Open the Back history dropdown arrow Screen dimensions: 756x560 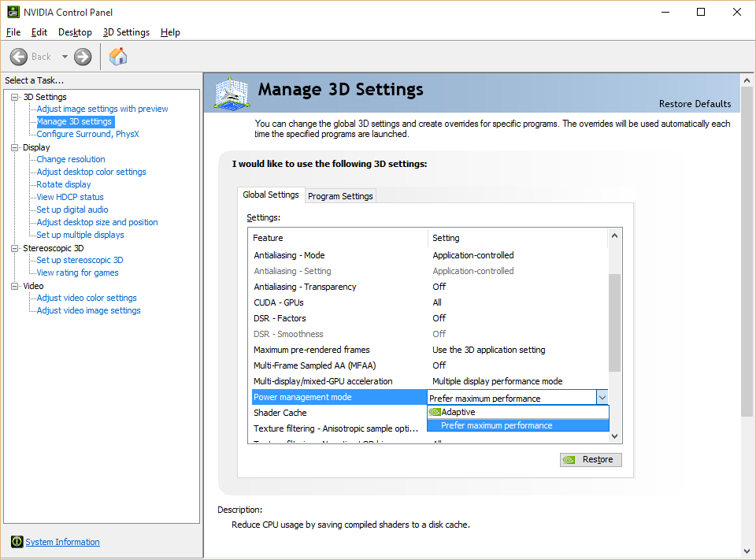(65, 57)
